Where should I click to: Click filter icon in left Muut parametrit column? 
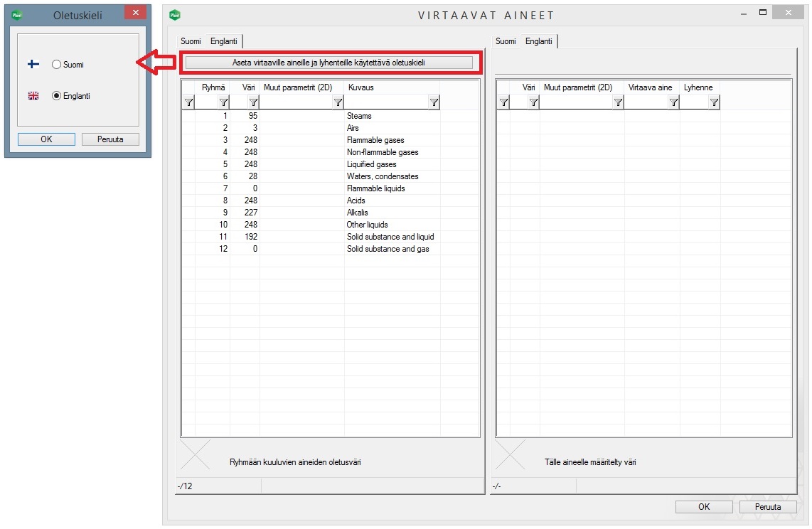tap(338, 103)
